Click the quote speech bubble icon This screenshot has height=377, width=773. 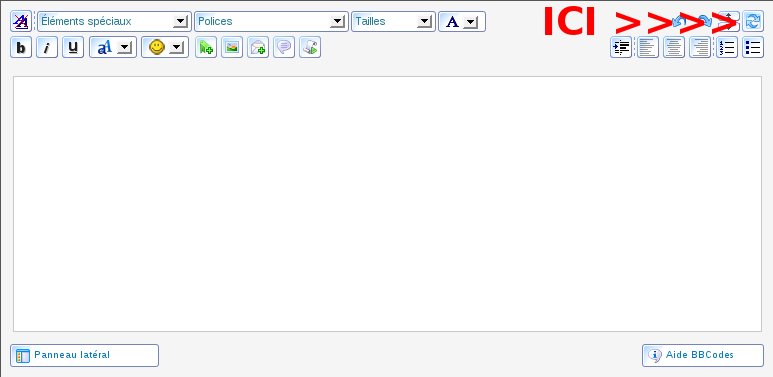point(284,47)
